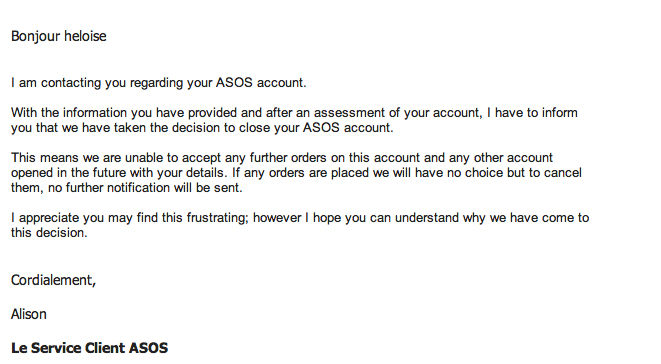
Task: Click the greeting "Bonjour heloise"
Action: tap(59, 36)
